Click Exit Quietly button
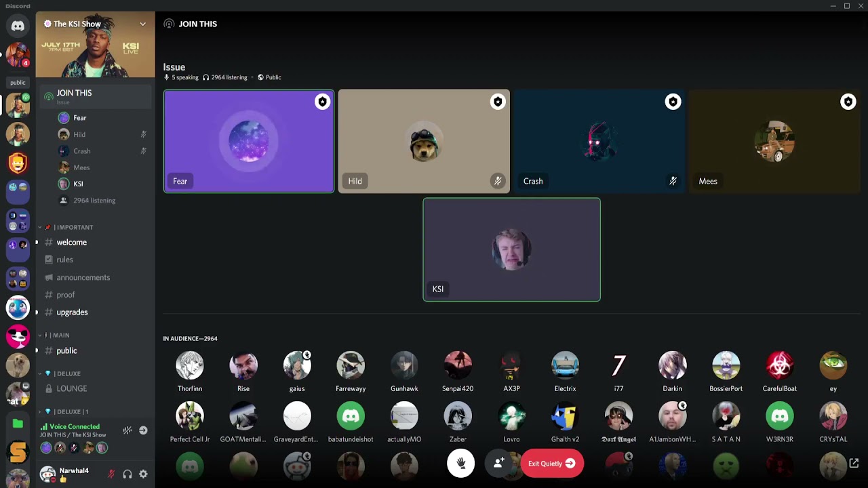The height and width of the screenshot is (488, 868). 551,464
